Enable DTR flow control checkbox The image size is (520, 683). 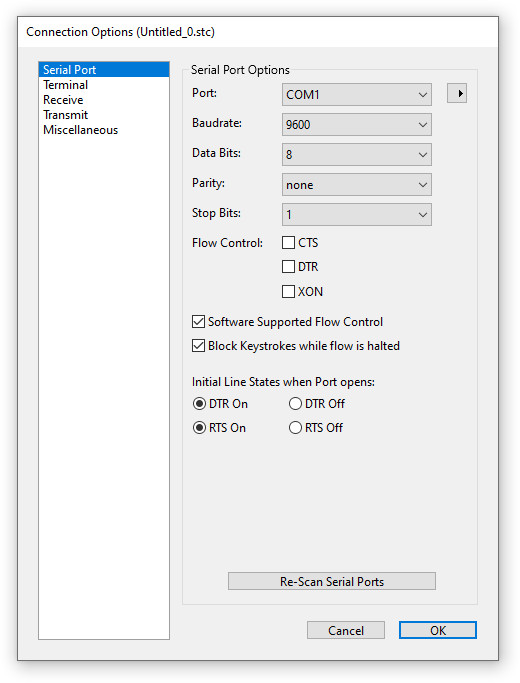(x=288, y=267)
